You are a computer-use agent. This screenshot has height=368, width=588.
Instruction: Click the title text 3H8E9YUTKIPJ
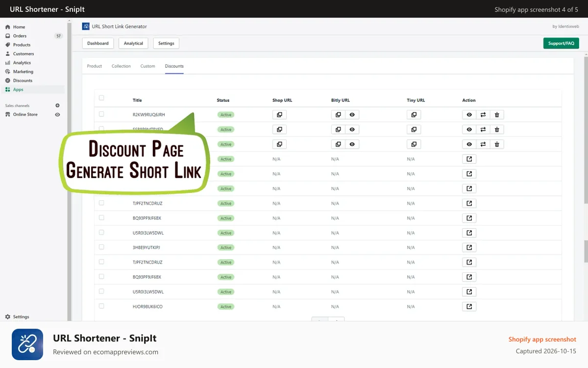point(147,247)
